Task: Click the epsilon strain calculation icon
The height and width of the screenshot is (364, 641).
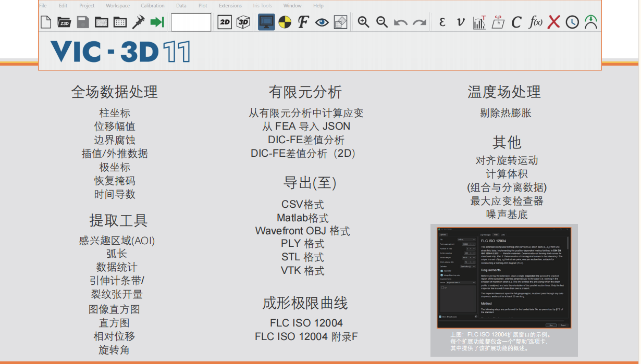Action: (442, 22)
